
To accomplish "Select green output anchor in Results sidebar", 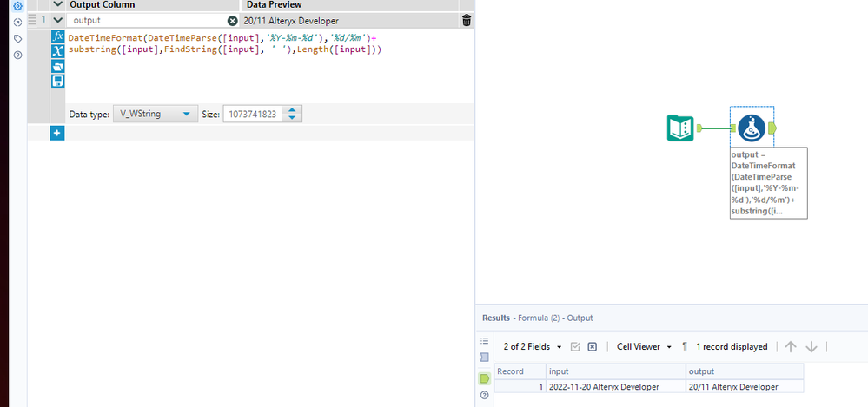I will point(484,379).
